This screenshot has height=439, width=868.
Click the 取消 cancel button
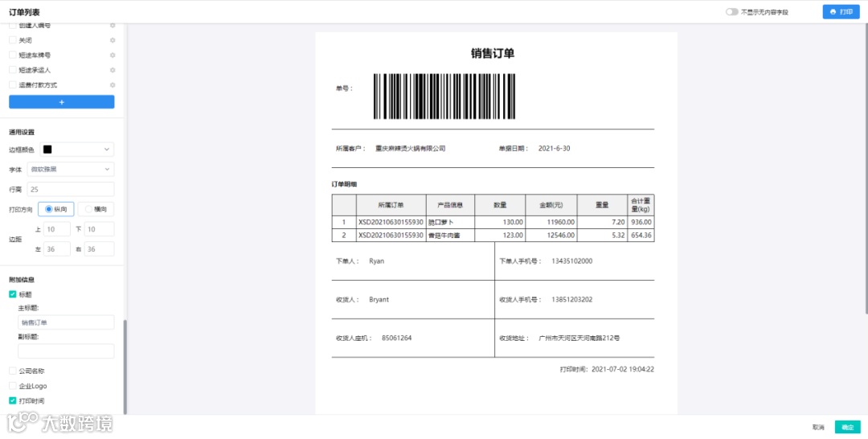point(818,428)
